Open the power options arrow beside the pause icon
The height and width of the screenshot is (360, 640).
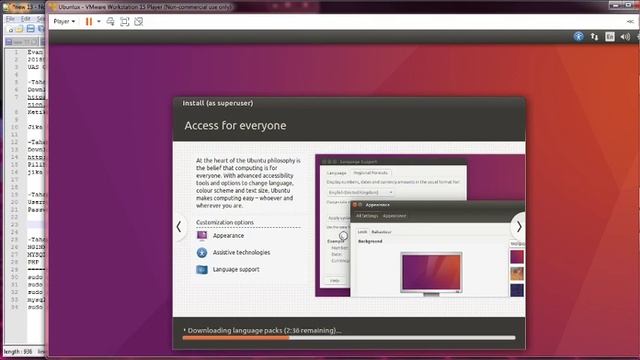pos(99,22)
